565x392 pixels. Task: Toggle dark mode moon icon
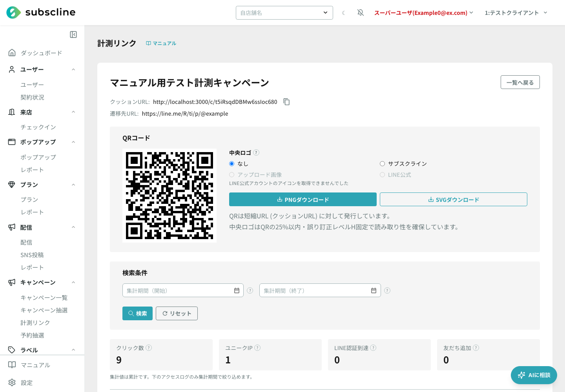pos(344,13)
